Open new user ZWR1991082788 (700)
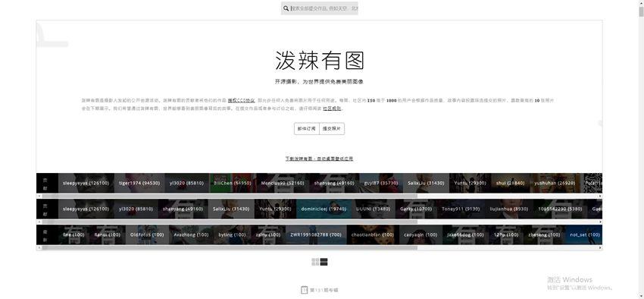This screenshot has width=644, height=299. click(316, 234)
